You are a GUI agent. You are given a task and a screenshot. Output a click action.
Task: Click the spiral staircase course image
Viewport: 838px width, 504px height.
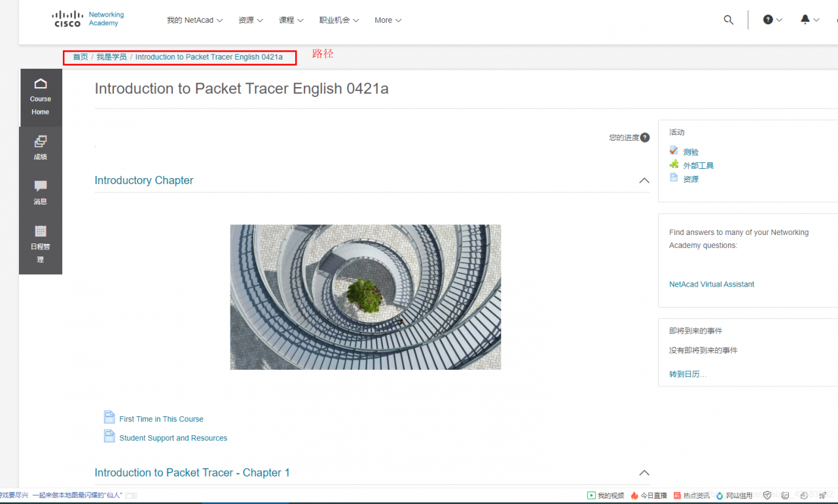(x=365, y=297)
